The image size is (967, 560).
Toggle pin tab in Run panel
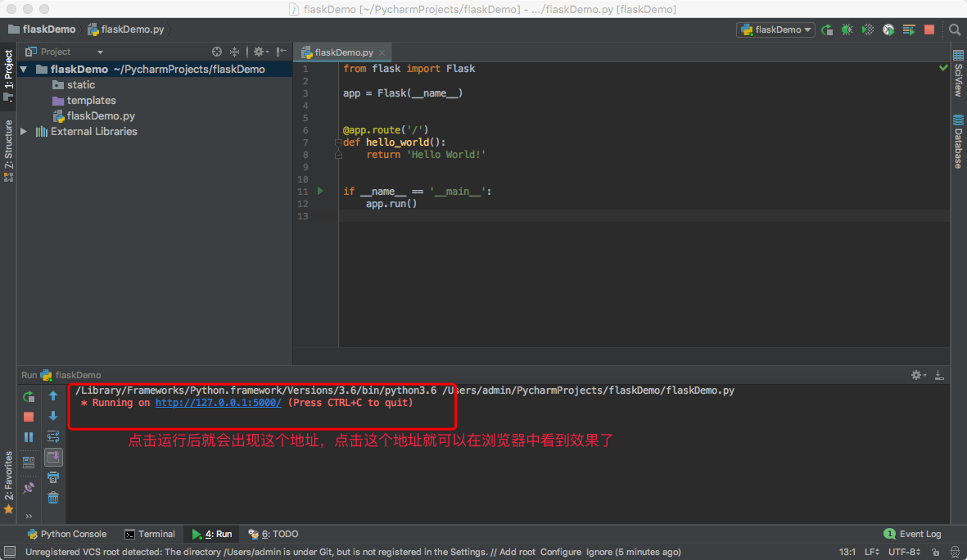pos(29,488)
